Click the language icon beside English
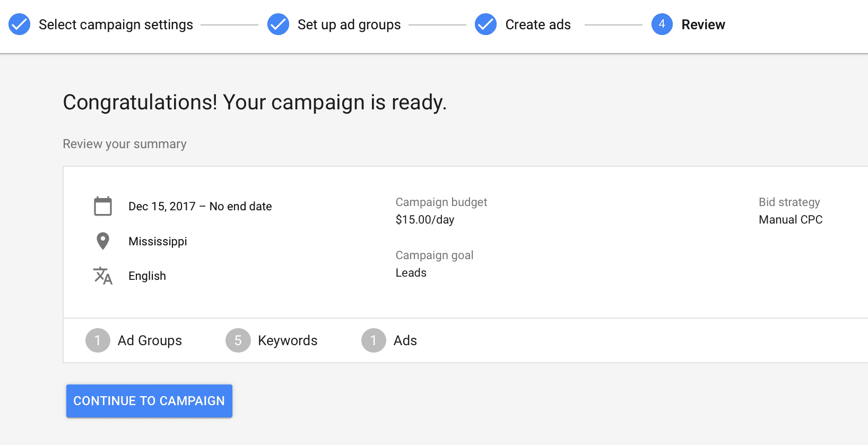The height and width of the screenshot is (445, 868). tap(103, 276)
